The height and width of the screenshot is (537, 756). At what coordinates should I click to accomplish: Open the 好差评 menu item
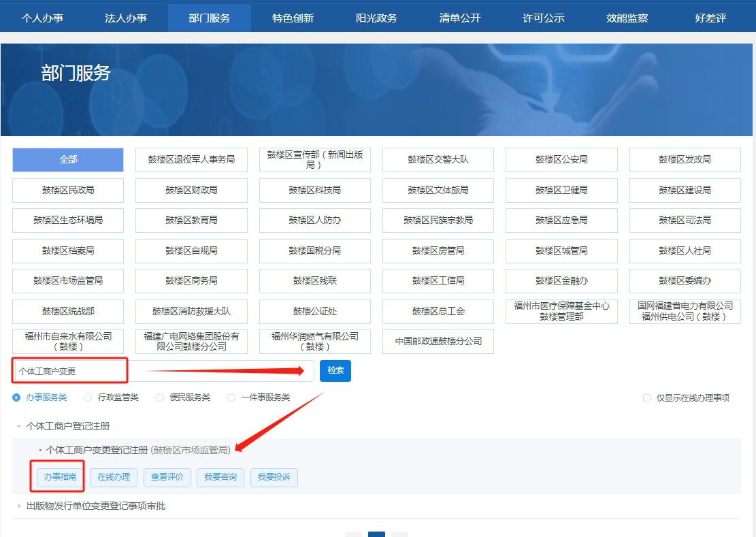(x=710, y=18)
